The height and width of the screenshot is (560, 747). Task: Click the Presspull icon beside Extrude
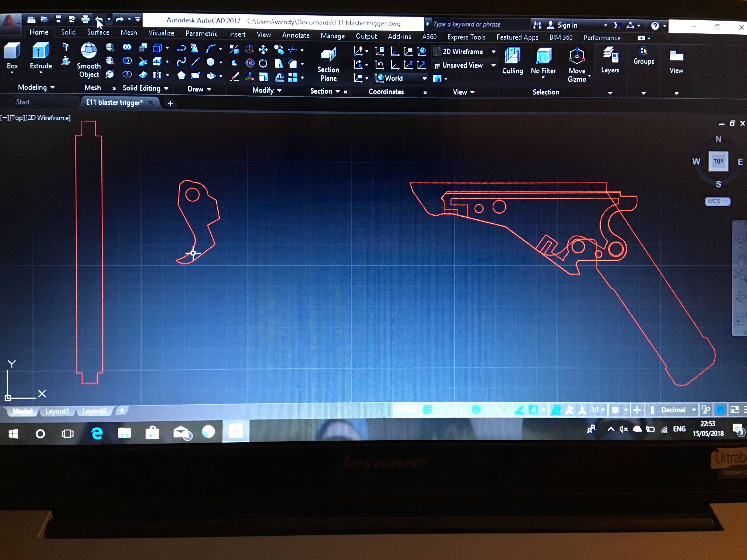tap(66, 61)
